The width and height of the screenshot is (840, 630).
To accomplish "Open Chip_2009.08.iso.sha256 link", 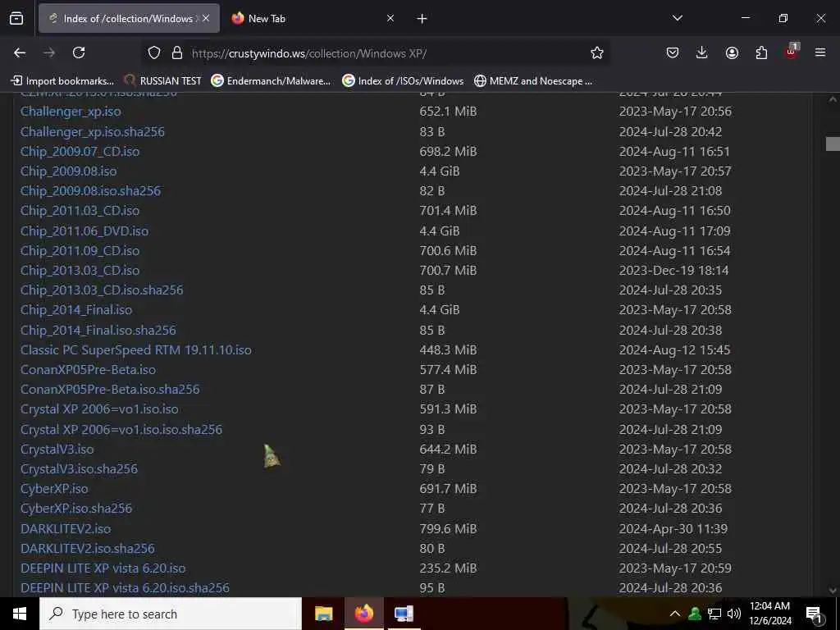I will [x=90, y=191].
